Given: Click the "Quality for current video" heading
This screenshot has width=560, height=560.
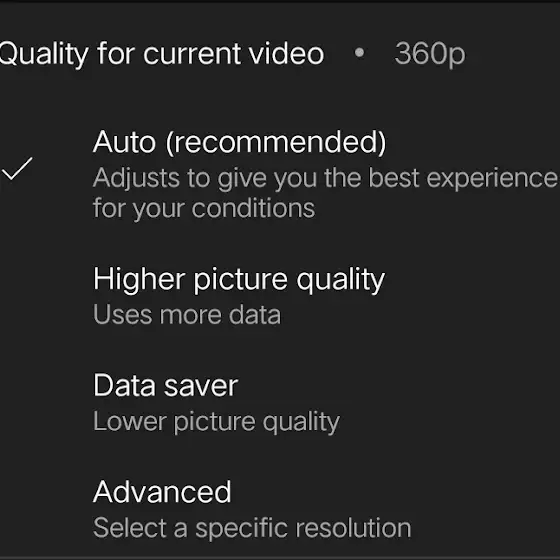Looking at the screenshot, I should coord(161,54).
